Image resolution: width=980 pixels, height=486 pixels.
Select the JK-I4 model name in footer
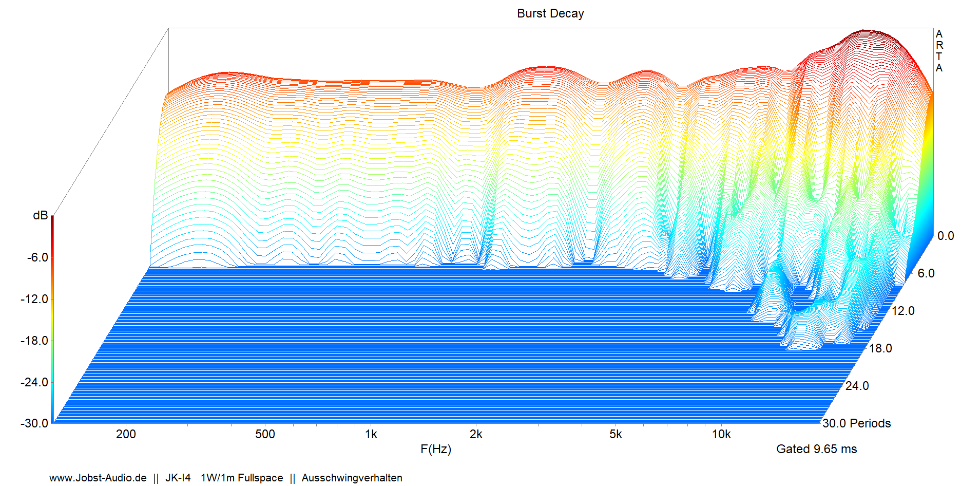click(178, 478)
